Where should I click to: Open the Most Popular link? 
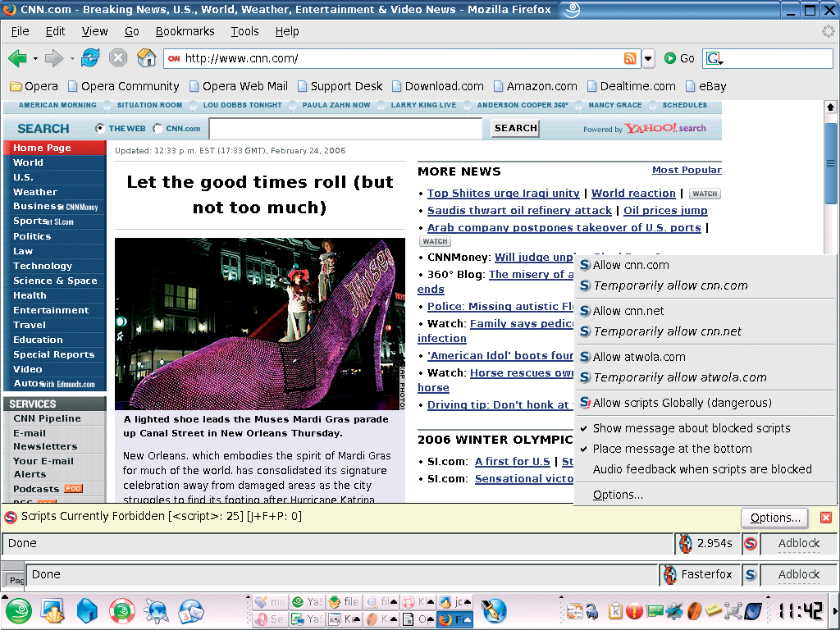tap(687, 170)
